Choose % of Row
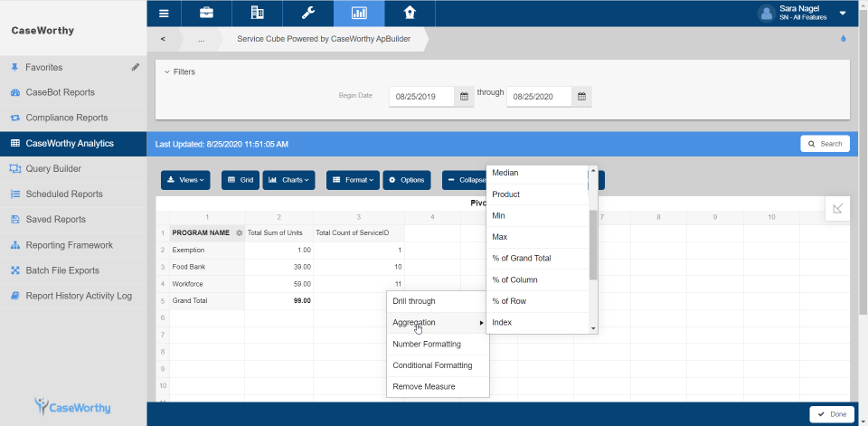The height and width of the screenshot is (426, 868). [537, 301]
